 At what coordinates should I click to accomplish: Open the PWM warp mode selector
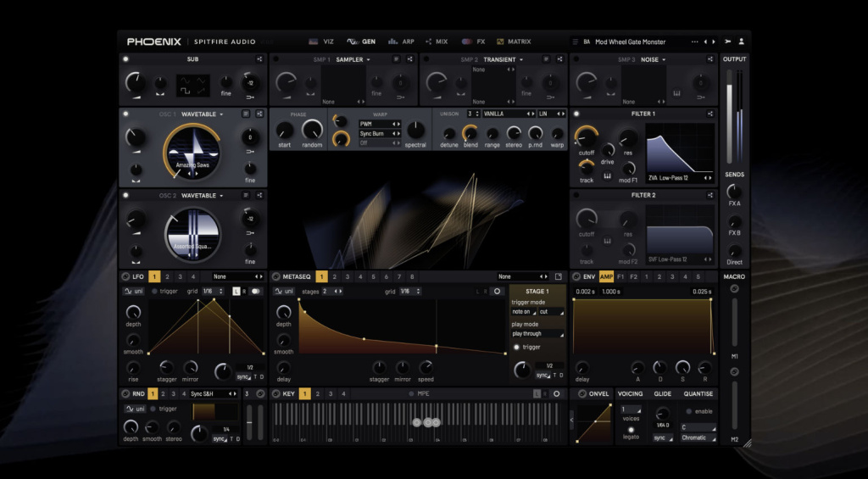(x=380, y=124)
